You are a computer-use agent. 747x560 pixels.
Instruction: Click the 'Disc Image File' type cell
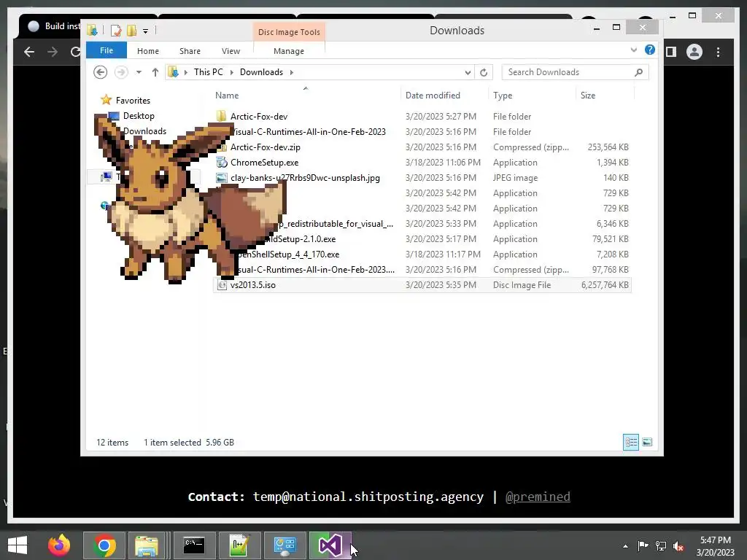522,285
